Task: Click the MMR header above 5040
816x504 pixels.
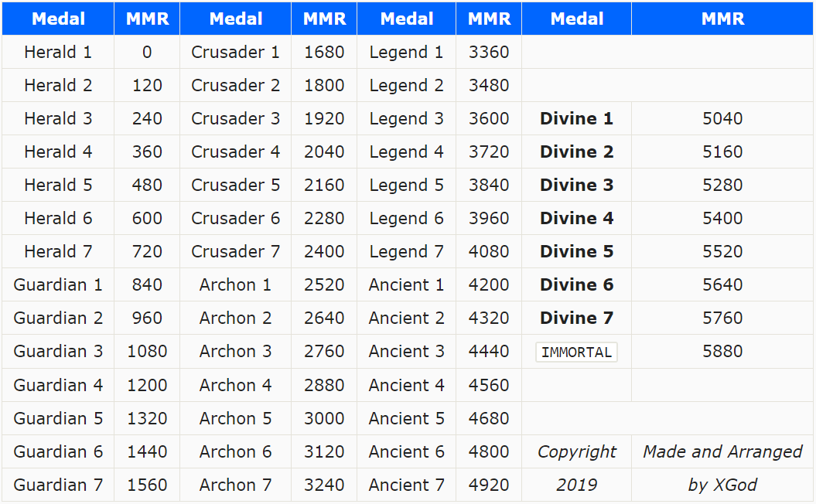Action: point(722,19)
